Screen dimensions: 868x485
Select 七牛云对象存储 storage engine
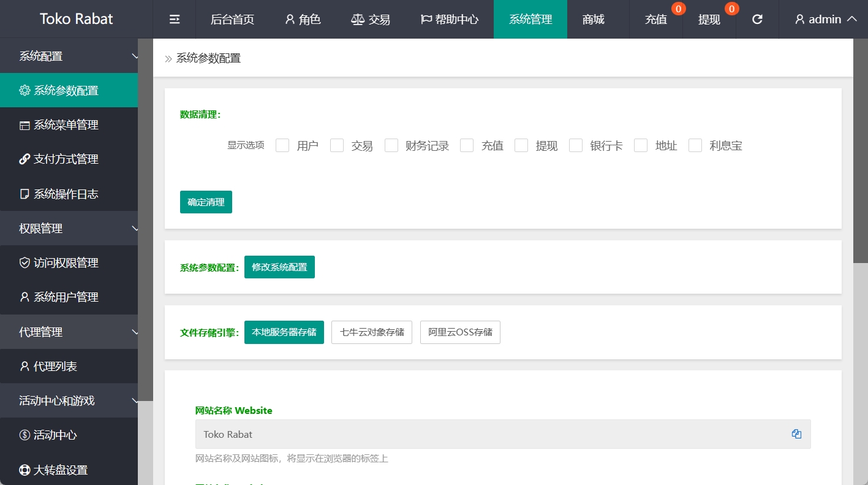coord(372,332)
